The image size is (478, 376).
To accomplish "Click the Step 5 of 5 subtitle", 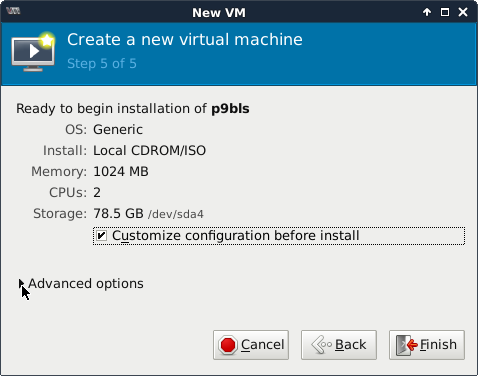I will (102, 63).
